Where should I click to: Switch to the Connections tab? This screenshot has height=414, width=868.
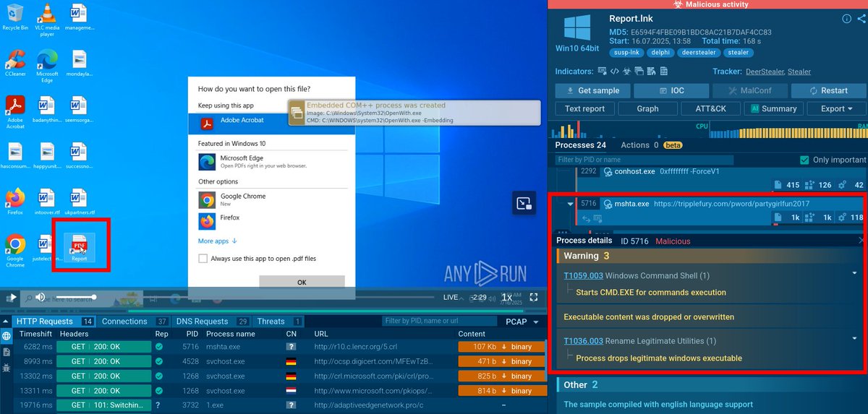[135, 322]
